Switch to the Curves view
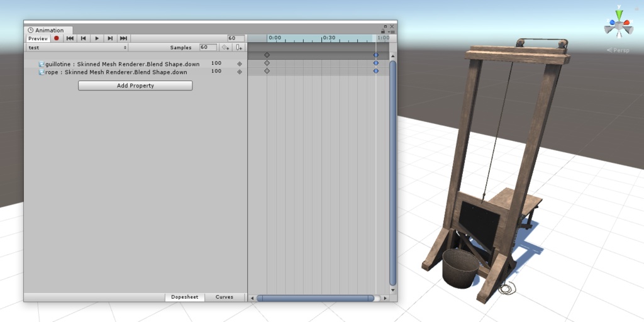 [225, 297]
